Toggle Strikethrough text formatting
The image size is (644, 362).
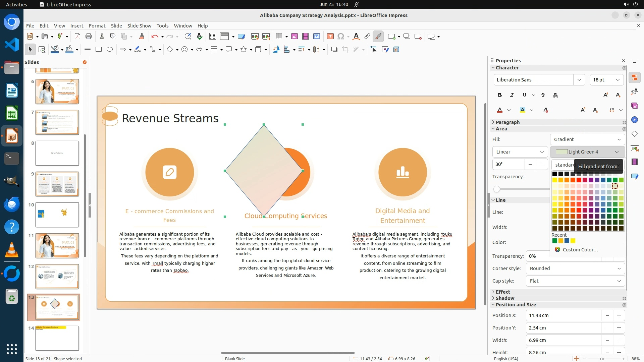[543, 95]
